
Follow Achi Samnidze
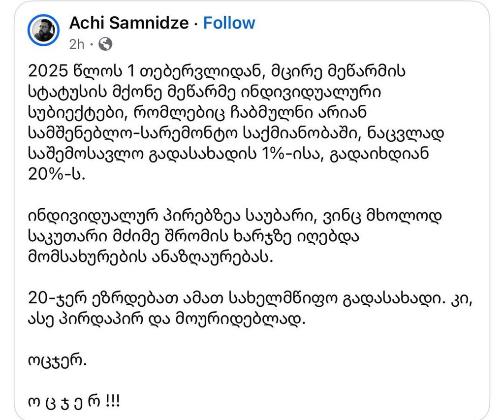(x=229, y=23)
